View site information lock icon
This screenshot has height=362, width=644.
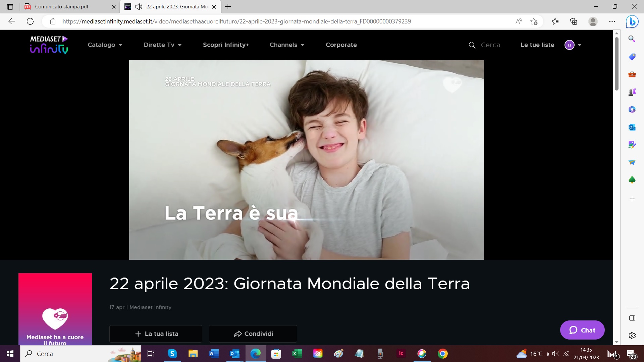click(x=53, y=21)
